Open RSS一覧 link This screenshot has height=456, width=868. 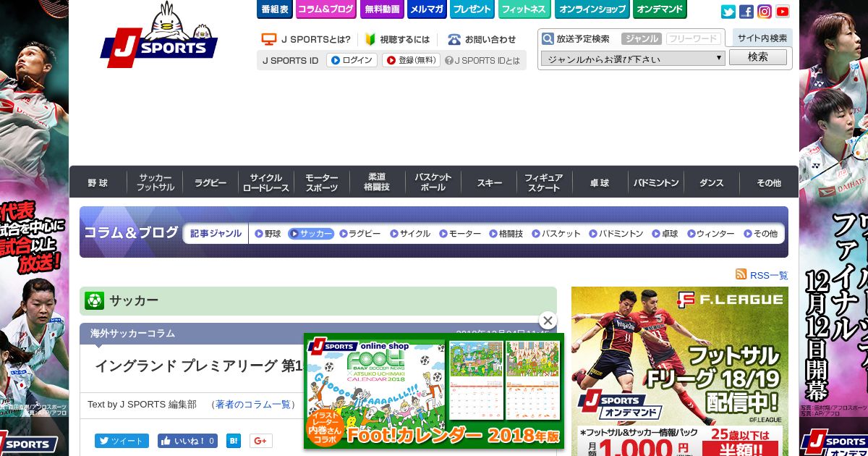point(769,275)
